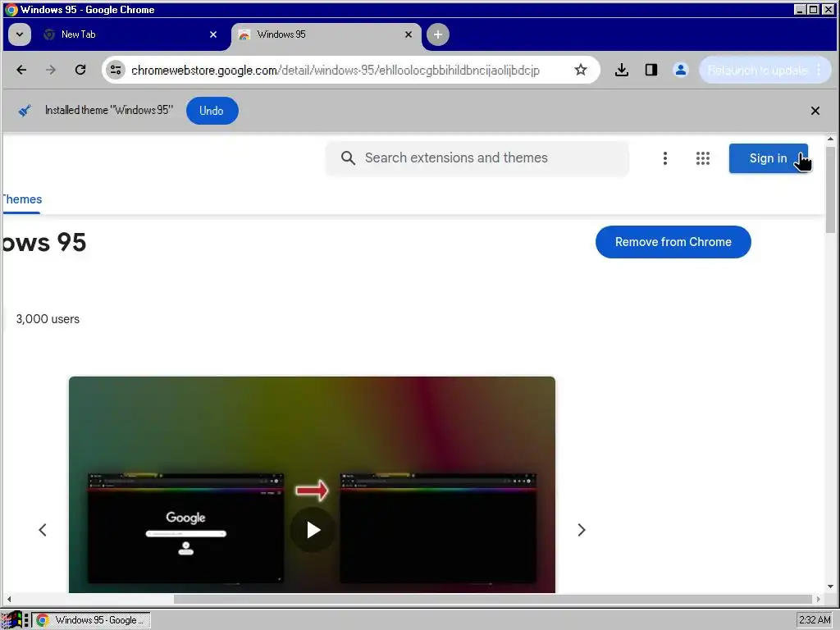
Task: Click Remove from Chrome button
Action: pos(673,242)
